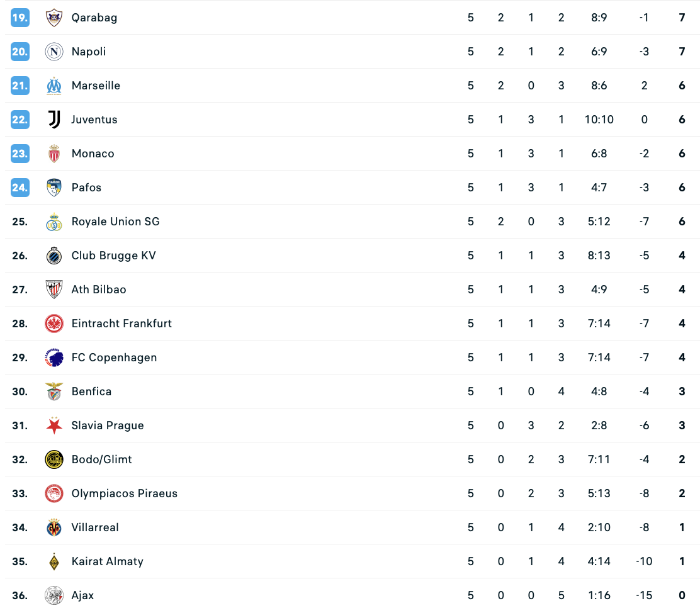
Task: Click the Qarabag club crest icon
Action: [x=54, y=18]
